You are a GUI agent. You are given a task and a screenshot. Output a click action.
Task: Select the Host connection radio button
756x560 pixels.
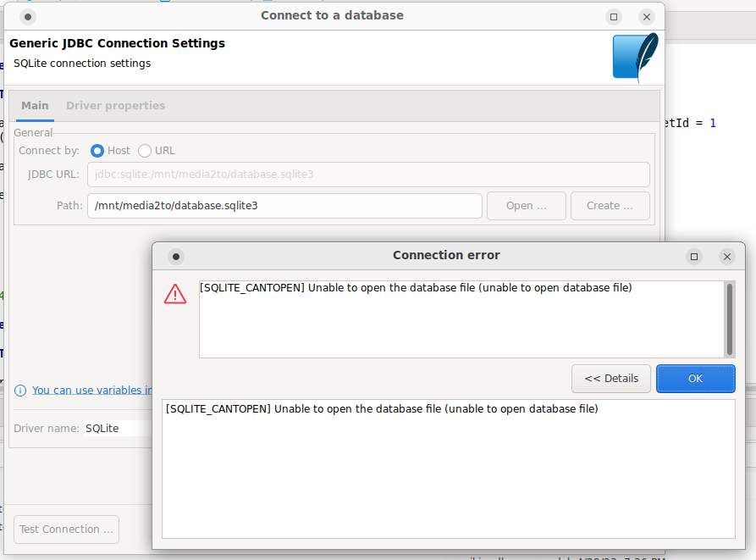click(x=97, y=150)
